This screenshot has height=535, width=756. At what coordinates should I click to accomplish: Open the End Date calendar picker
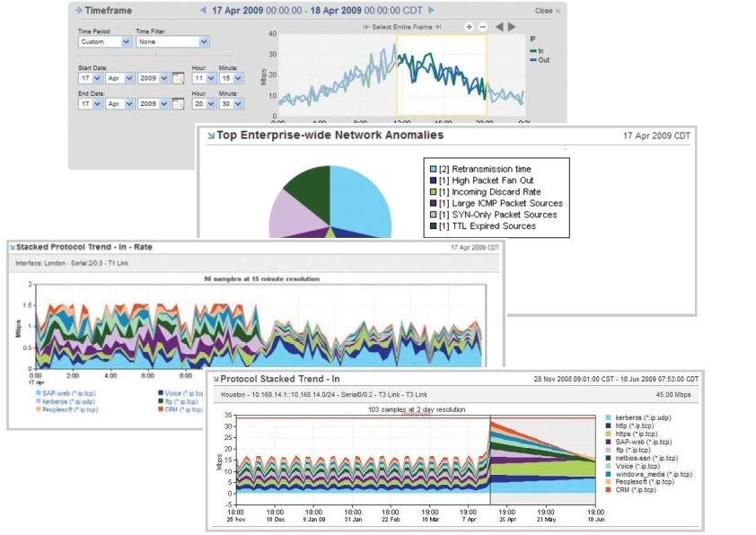(178, 103)
